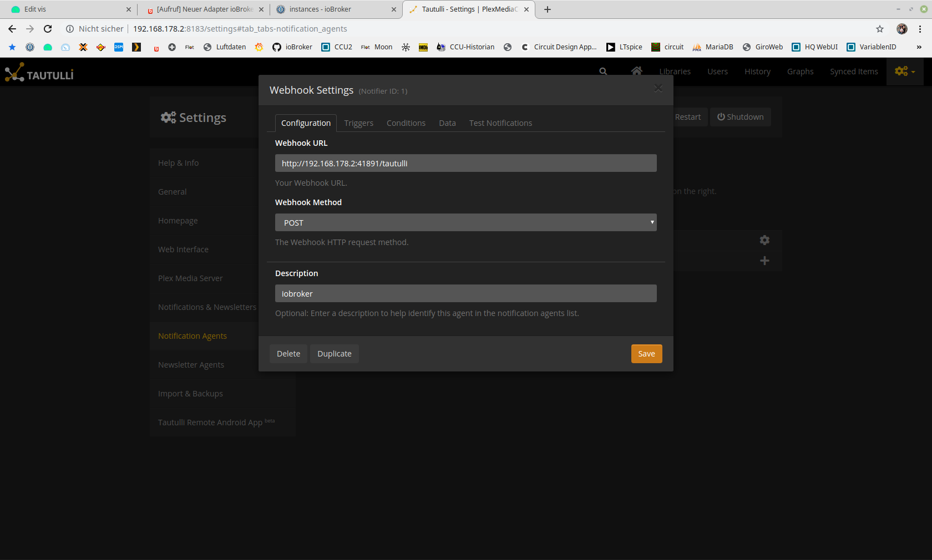The width and height of the screenshot is (932, 560).
Task: Click the browser address bar URL
Action: point(240,29)
